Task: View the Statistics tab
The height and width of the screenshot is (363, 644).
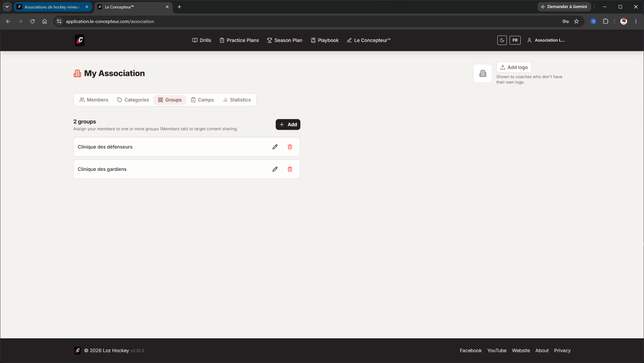Action: [x=237, y=100]
